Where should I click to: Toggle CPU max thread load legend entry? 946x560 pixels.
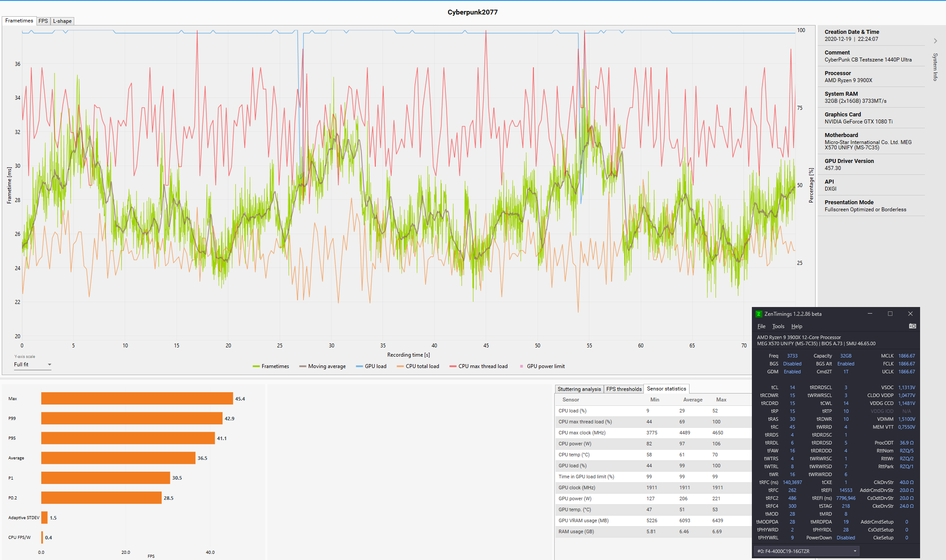[x=478, y=366]
